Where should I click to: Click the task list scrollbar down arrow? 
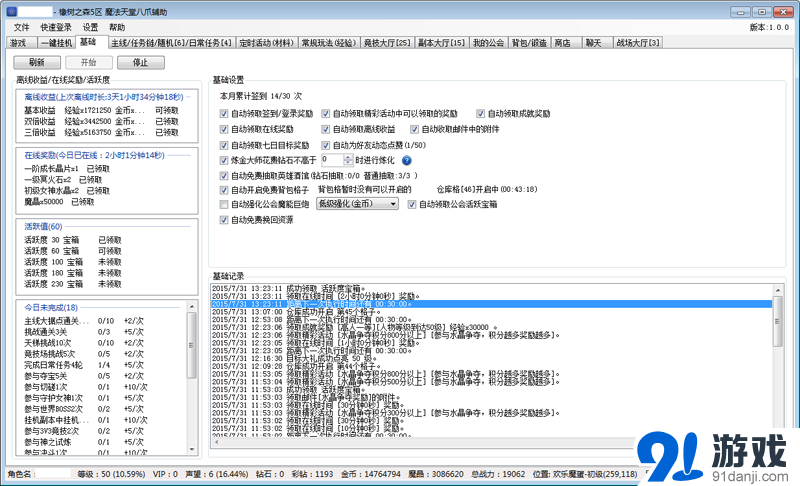click(192, 449)
